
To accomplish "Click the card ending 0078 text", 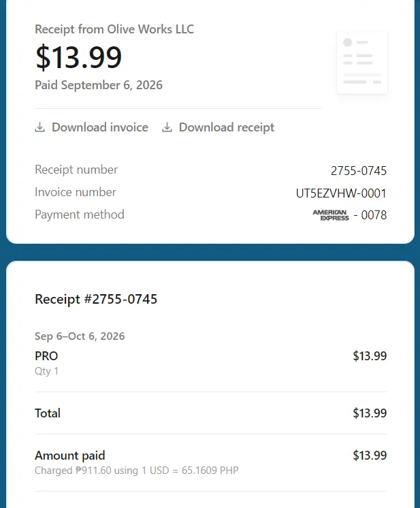I will click(x=370, y=215).
